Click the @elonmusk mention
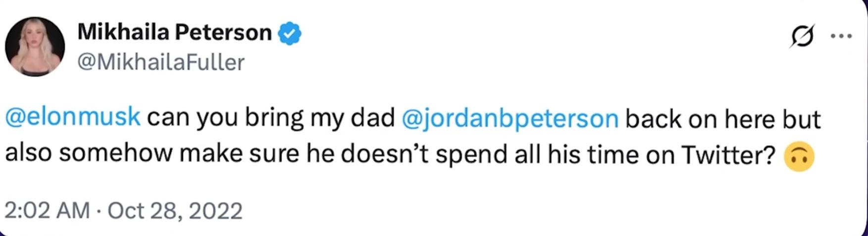Image resolution: width=868 pixels, height=236 pixels. click(73, 119)
